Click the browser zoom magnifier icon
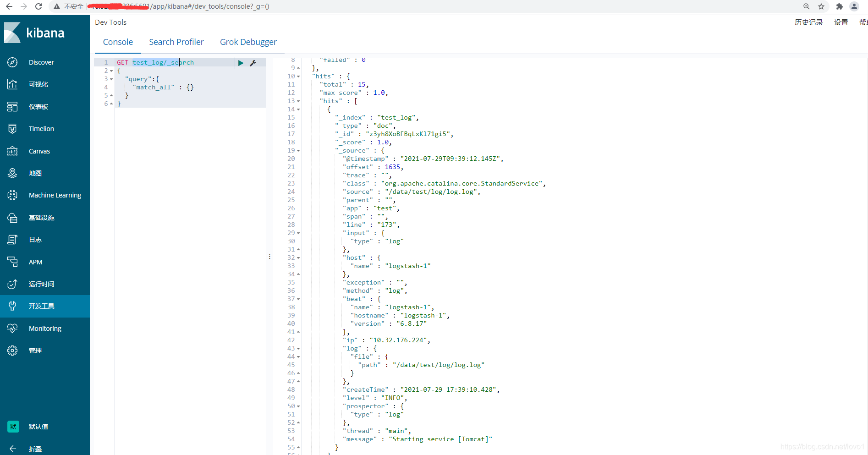 pos(807,6)
